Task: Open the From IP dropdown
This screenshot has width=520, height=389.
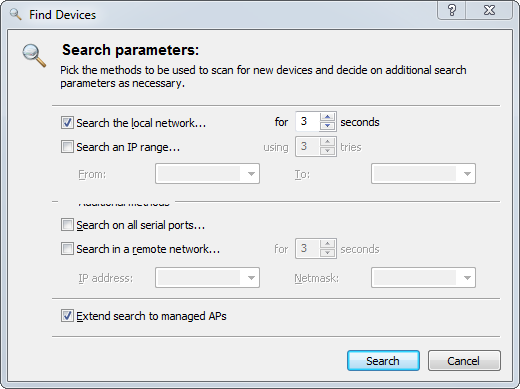Action: 251,174
